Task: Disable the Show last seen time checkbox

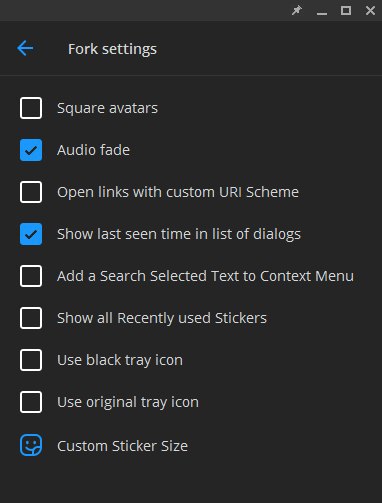Action: point(31,234)
